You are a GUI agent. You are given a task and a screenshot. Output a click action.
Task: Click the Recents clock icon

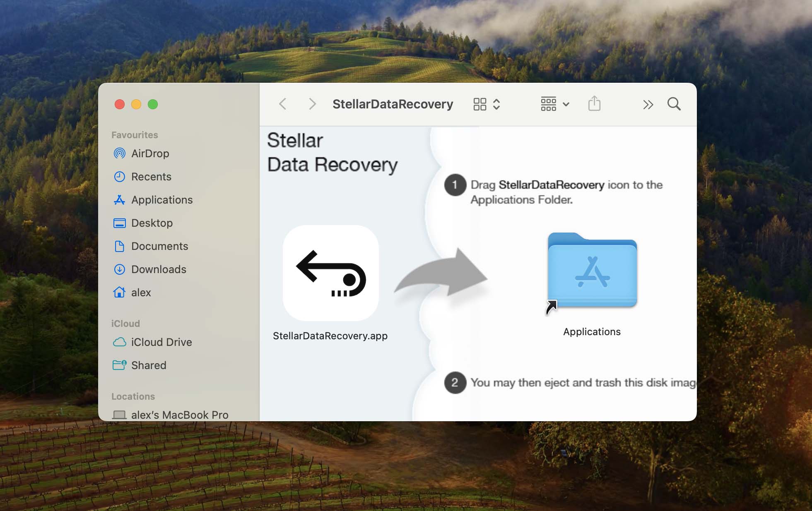coord(119,177)
